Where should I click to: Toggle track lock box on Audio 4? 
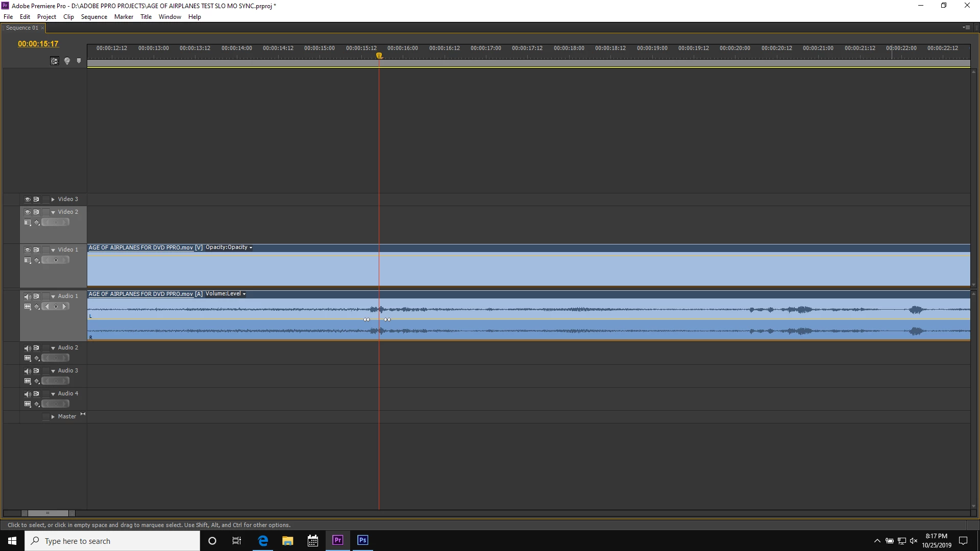click(46, 394)
